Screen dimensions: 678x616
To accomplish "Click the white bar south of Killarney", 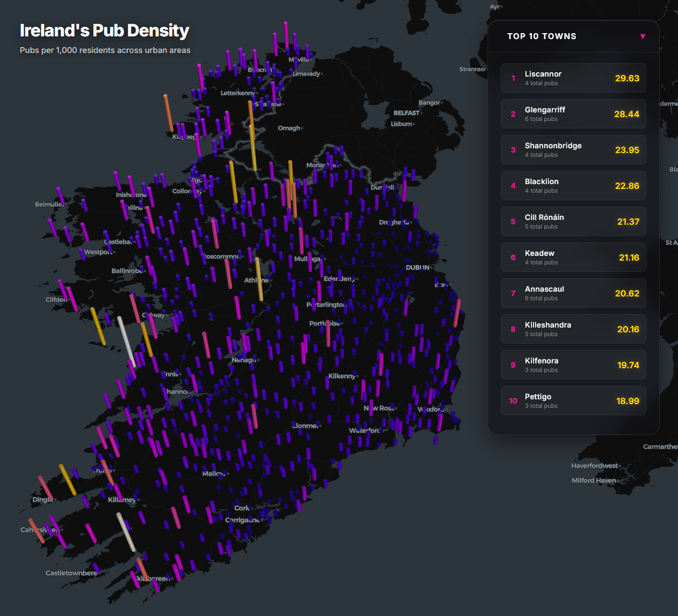I will [x=126, y=532].
